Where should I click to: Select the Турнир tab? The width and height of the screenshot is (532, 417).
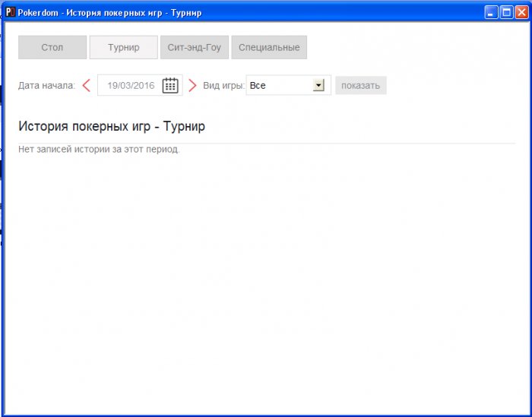click(123, 47)
